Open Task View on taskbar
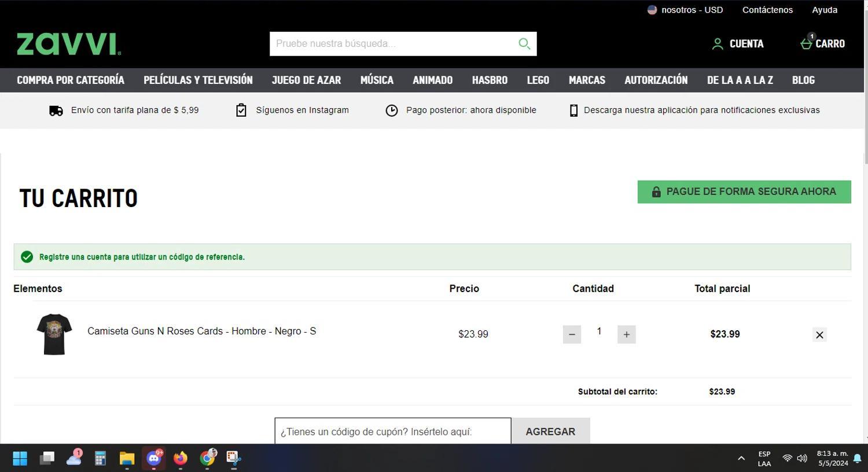The height and width of the screenshot is (472, 868). [47, 459]
